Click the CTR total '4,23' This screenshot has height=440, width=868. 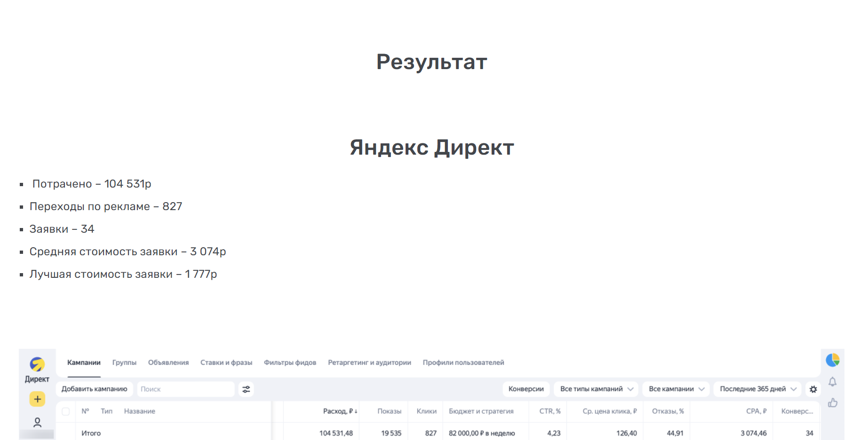click(x=554, y=433)
